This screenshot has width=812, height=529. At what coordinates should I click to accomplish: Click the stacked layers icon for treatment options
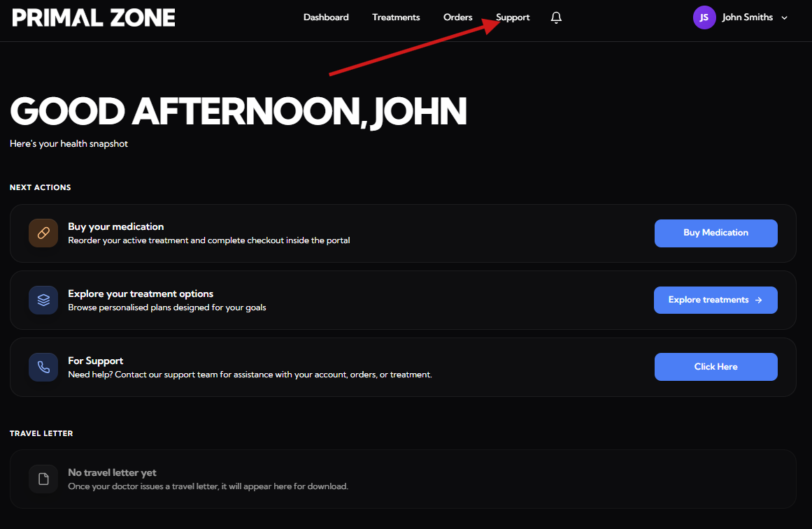[x=43, y=300]
